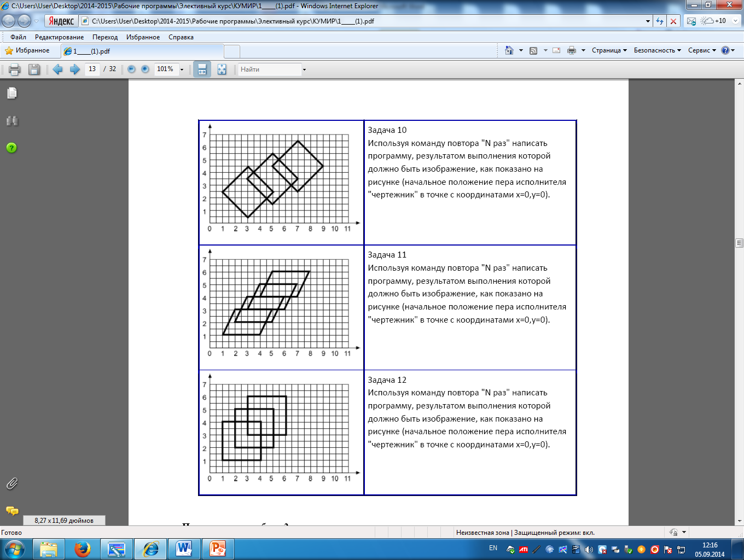Click the weather +10 widget
The height and width of the screenshot is (560, 744).
(714, 21)
